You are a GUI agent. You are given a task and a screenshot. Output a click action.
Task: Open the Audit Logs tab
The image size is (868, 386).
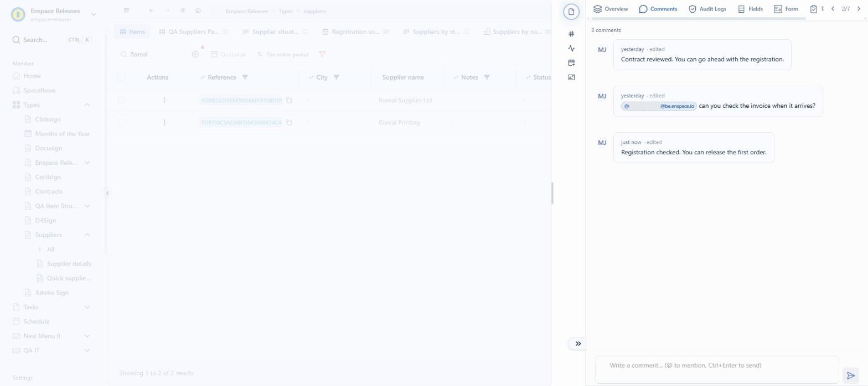point(707,9)
